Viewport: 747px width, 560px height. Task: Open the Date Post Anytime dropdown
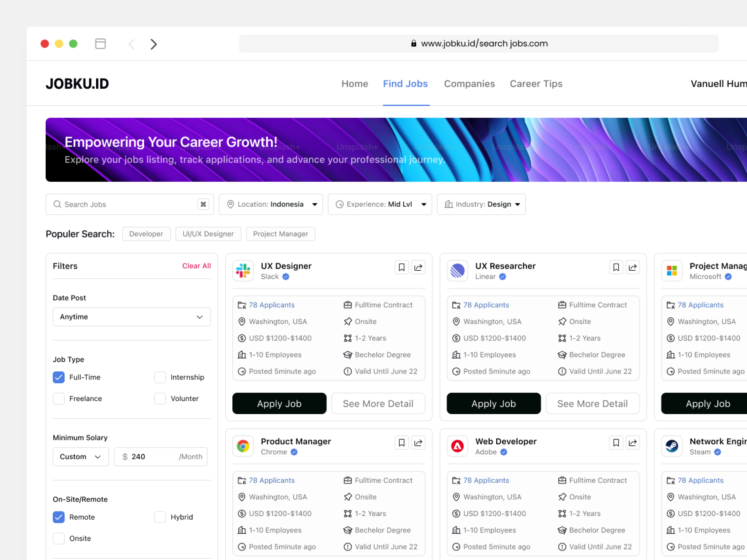(x=131, y=317)
